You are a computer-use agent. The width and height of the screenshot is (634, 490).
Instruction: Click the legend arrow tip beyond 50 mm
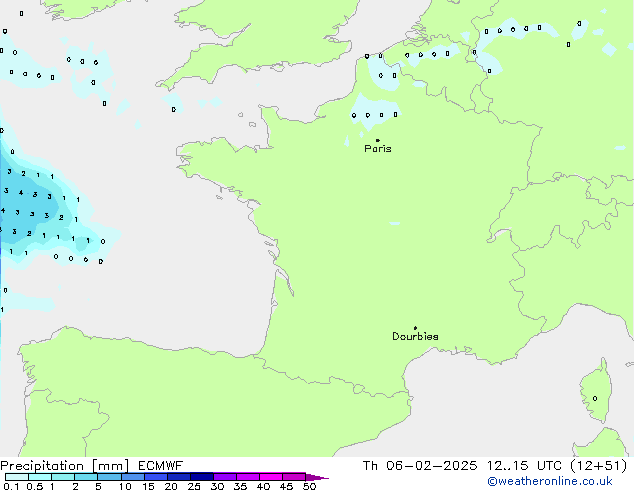click(x=317, y=477)
